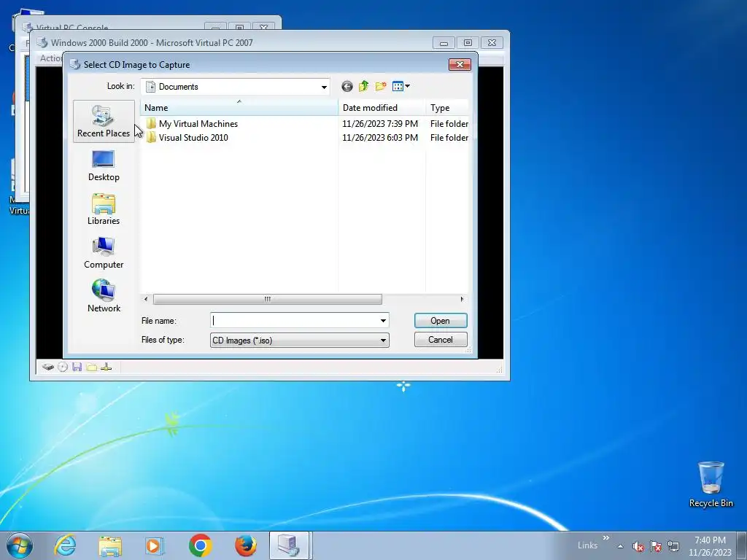This screenshot has width=747, height=560.
Task: Launch Firefox from the taskbar
Action: point(246,545)
